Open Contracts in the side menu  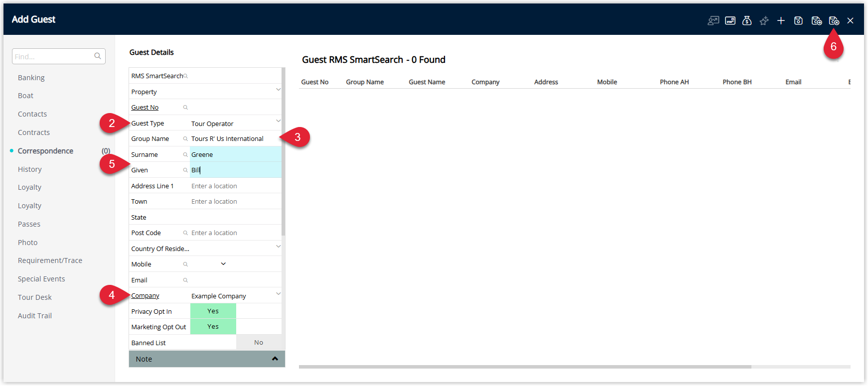click(x=34, y=132)
